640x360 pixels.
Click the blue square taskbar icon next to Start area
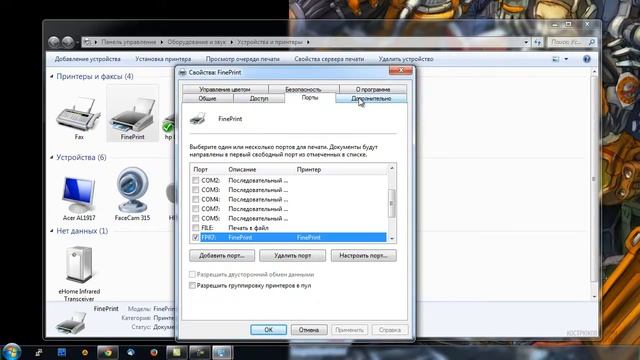tap(62, 353)
